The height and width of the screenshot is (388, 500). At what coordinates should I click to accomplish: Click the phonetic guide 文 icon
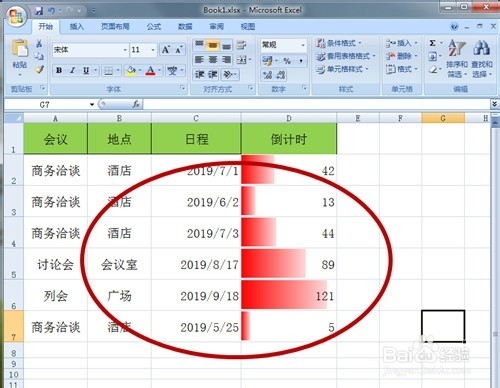pyautogui.click(x=172, y=70)
